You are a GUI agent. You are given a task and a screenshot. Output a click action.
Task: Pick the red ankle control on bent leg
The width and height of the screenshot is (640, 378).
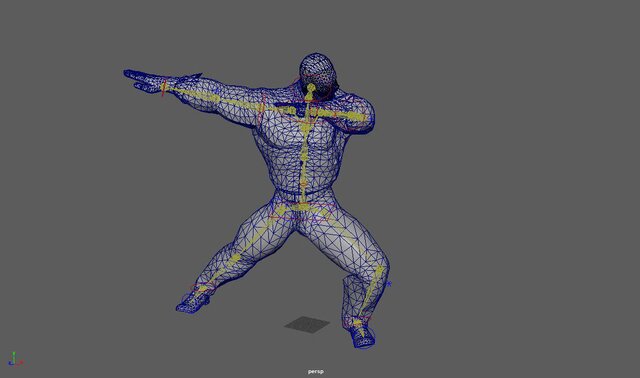pos(358,321)
